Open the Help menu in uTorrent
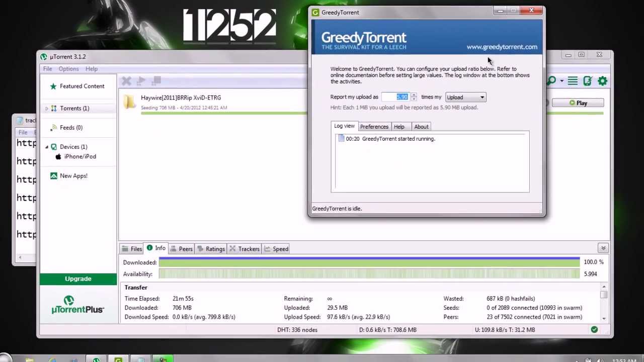644x362 pixels. 92,69
